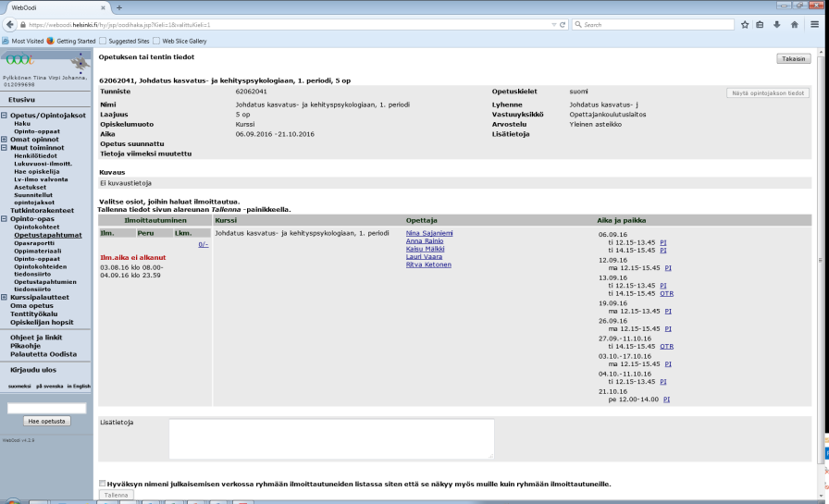
Task: Click the lock icon in the address bar
Action: 23,25
